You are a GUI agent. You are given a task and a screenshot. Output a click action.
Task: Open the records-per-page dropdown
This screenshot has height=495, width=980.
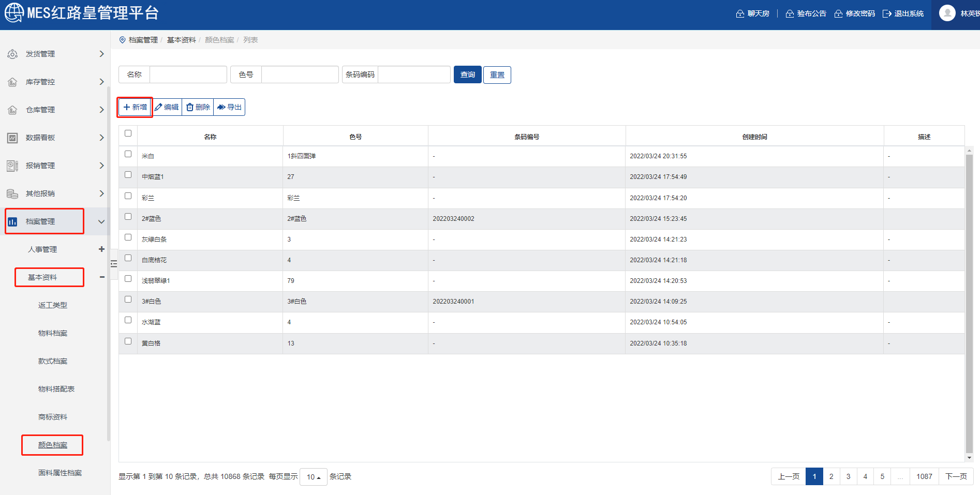tap(313, 477)
